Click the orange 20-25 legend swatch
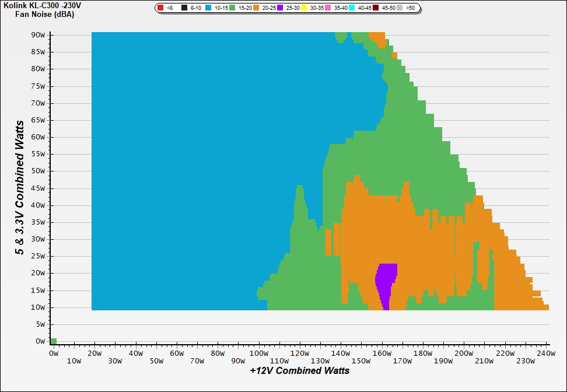Screen dimensions: 567x392 pyautogui.click(x=257, y=8)
